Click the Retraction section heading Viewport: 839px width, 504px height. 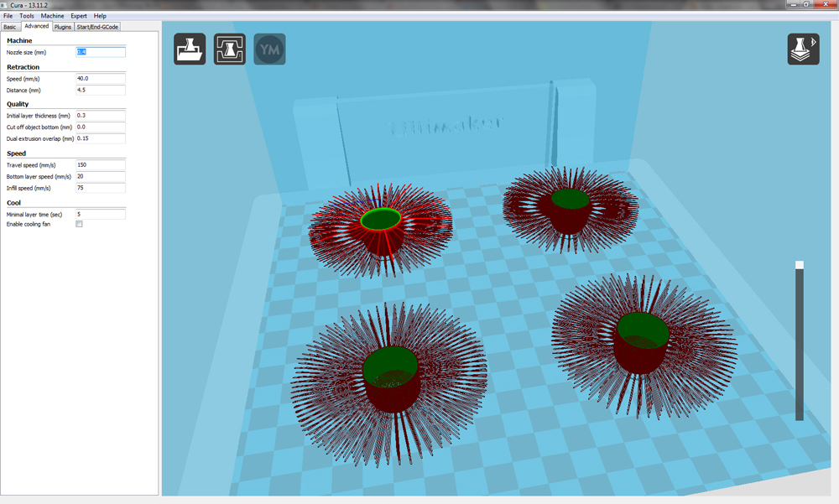point(23,67)
